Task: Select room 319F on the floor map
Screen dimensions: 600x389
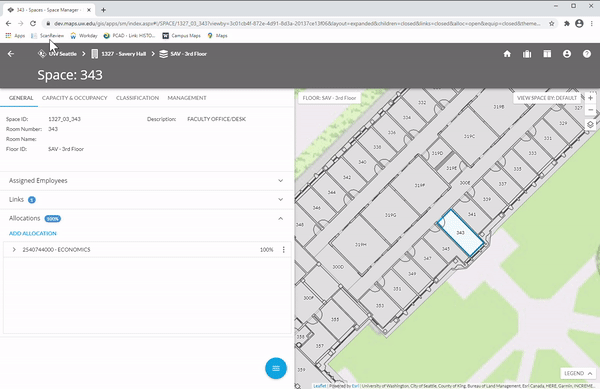Action: coord(420,185)
